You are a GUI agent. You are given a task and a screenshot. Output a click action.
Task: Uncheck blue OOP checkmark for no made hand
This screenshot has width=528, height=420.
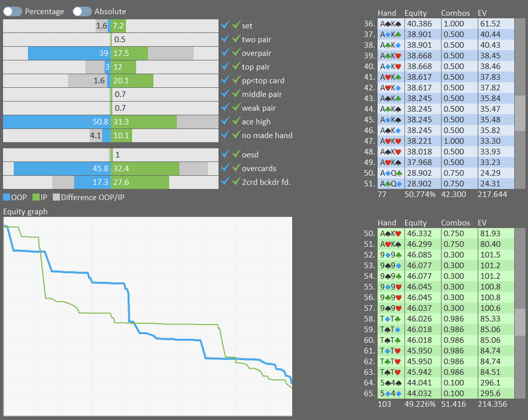[225, 135]
